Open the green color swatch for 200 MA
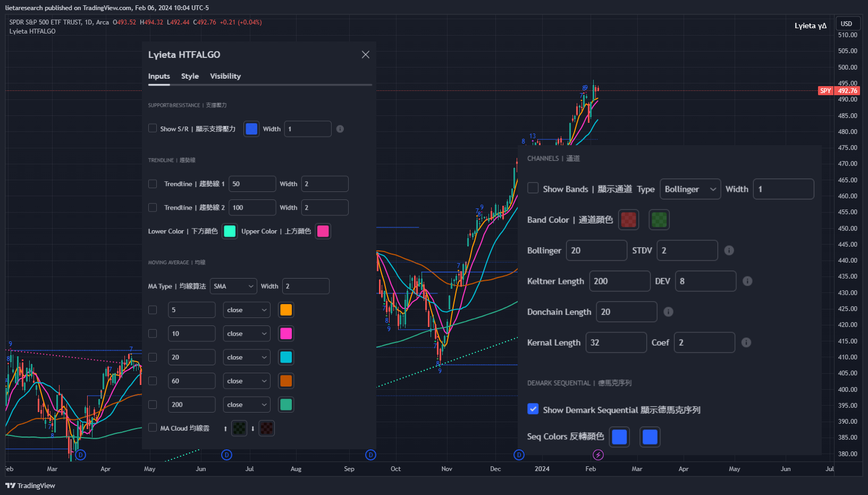 pyautogui.click(x=286, y=405)
